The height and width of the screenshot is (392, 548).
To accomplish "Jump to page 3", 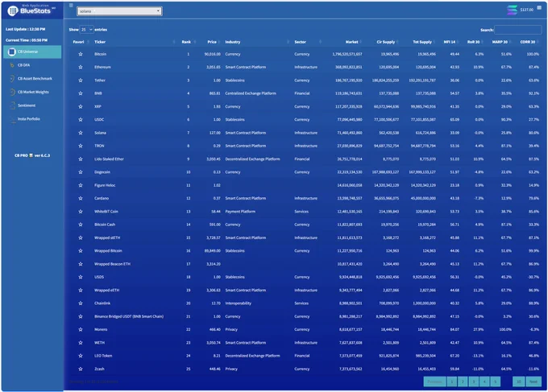I will pos(474,382).
